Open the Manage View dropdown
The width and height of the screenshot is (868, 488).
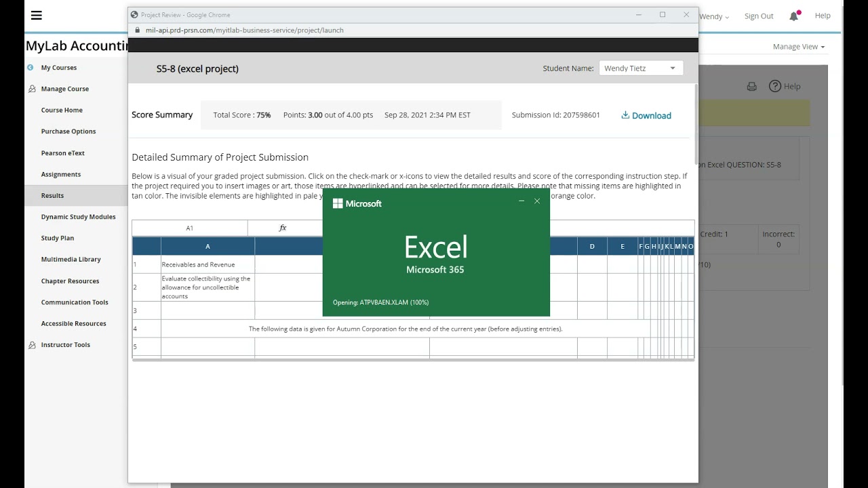(x=799, y=47)
